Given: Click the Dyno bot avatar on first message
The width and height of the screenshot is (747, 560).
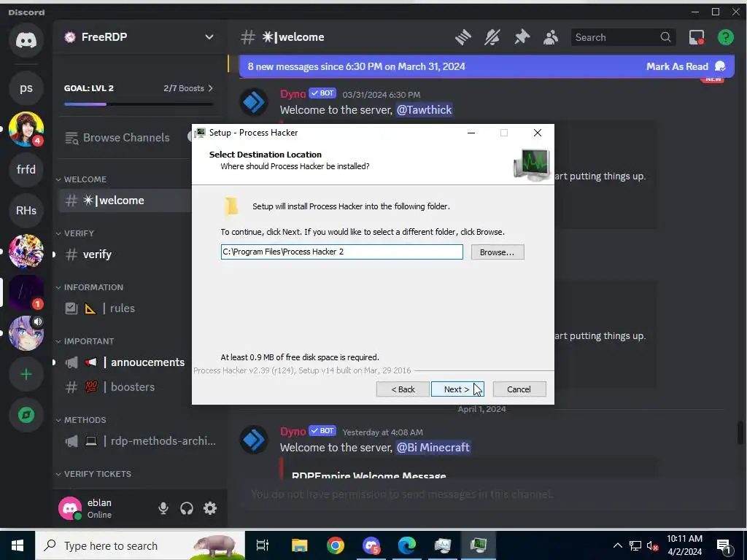Looking at the screenshot, I should point(253,102).
